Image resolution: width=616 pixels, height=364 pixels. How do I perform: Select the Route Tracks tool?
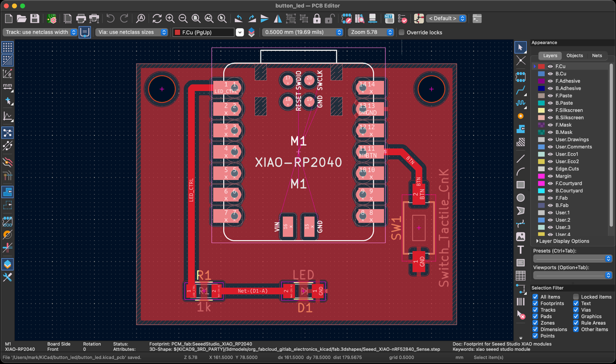(x=521, y=90)
